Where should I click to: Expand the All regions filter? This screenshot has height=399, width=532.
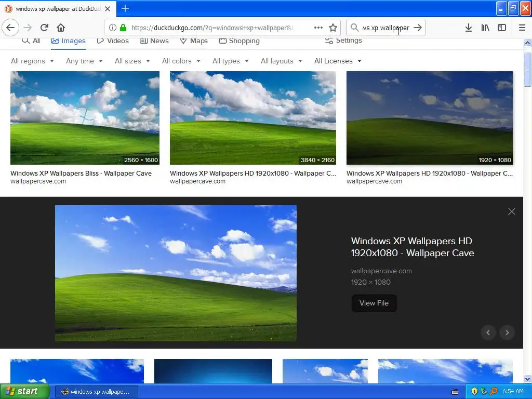(32, 61)
